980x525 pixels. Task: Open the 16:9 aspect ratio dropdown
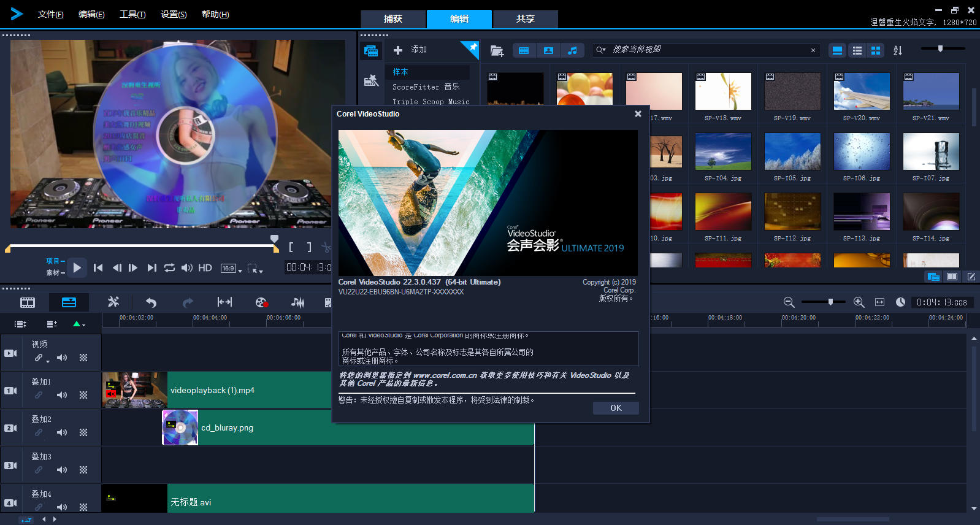coord(231,269)
